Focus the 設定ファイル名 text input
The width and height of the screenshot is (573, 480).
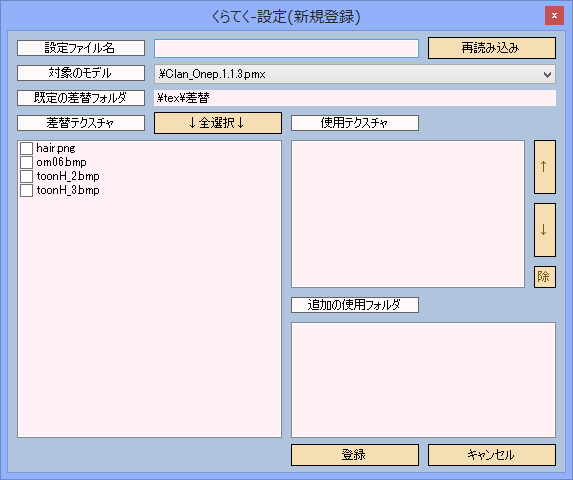pos(286,49)
